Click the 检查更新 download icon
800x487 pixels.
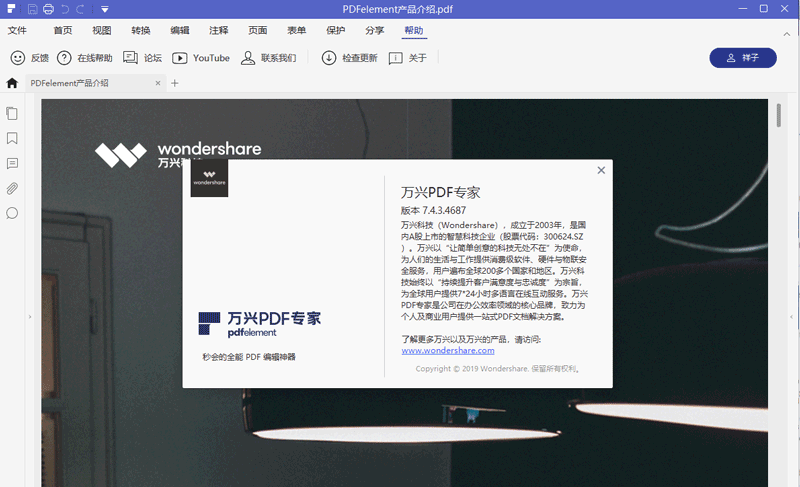click(329, 58)
